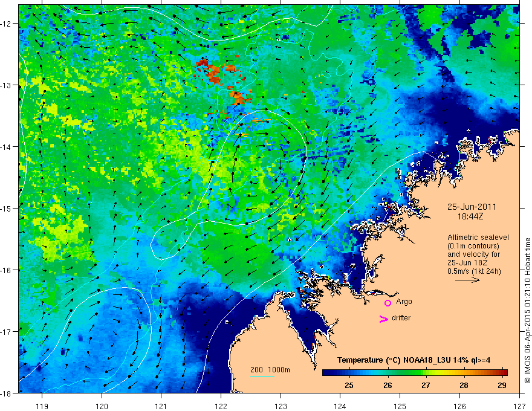Click colorbar tick label 26
532x411 pixels.
tap(388, 386)
